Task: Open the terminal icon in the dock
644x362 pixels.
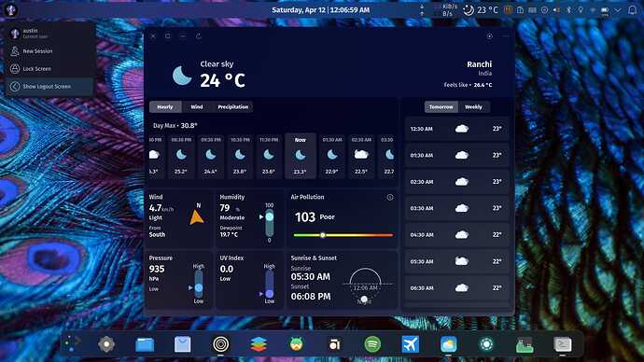Action: tap(562, 344)
